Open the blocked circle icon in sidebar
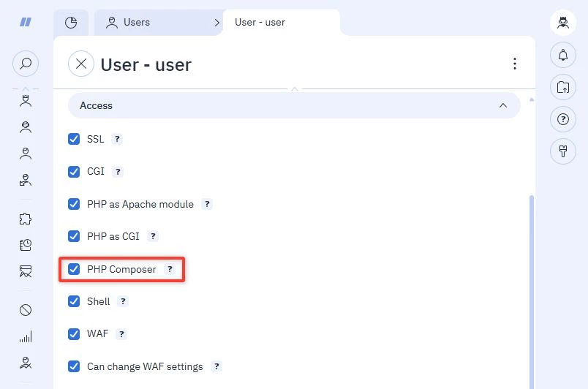This screenshot has height=389, width=588. coord(26,310)
